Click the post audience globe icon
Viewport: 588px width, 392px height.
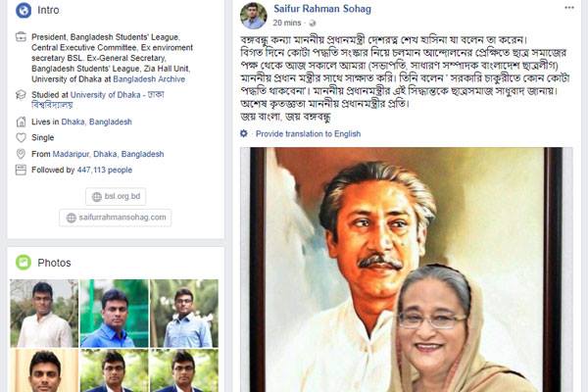[312, 24]
